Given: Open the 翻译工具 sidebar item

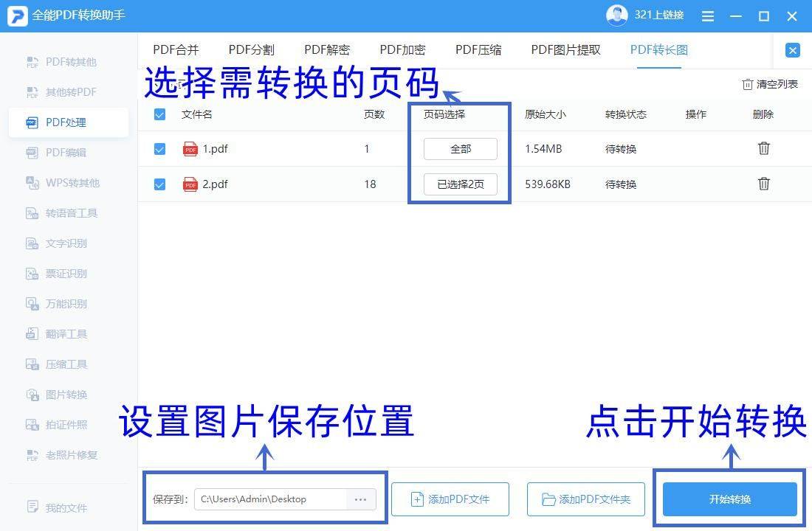Looking at the screenshot, I should 56,334.
